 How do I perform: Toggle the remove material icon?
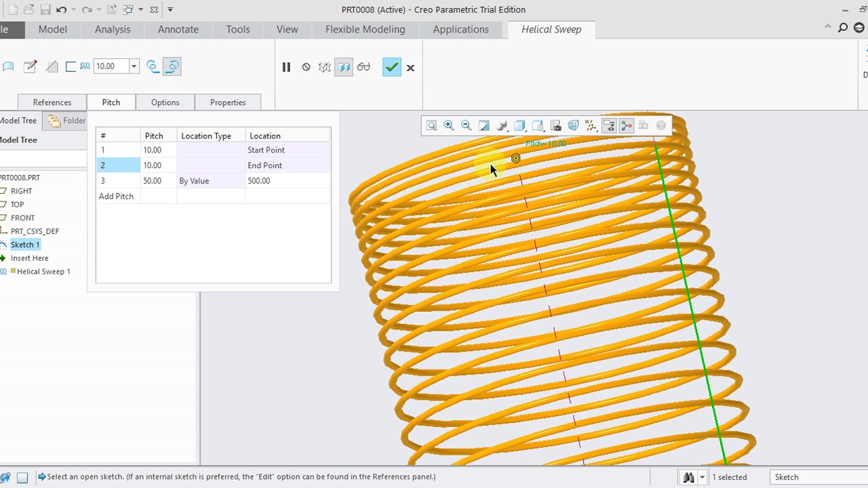pyautogui.click(x=52, y=66)
